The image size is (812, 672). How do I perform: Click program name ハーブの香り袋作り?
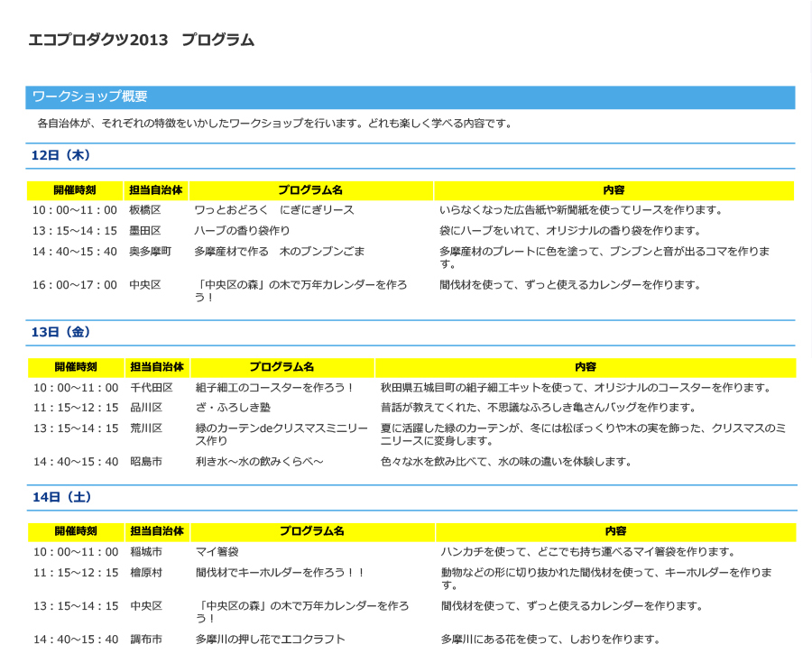[x=242, y=231]
